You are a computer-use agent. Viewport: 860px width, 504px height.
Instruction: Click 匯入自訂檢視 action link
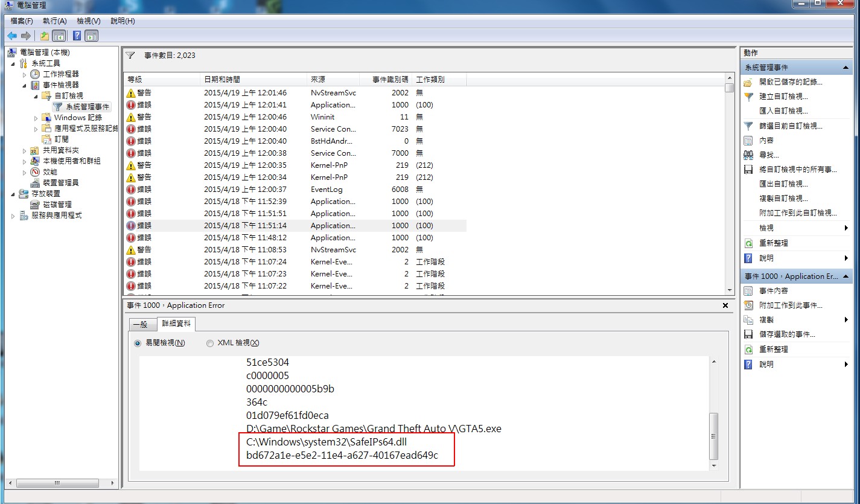click(783, 111)
